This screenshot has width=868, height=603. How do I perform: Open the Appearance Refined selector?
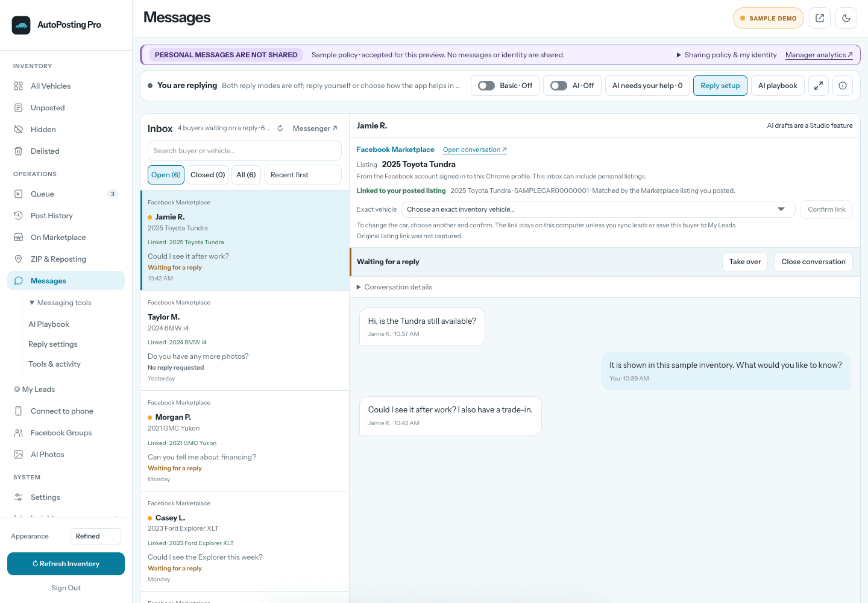tap(96, 536)
